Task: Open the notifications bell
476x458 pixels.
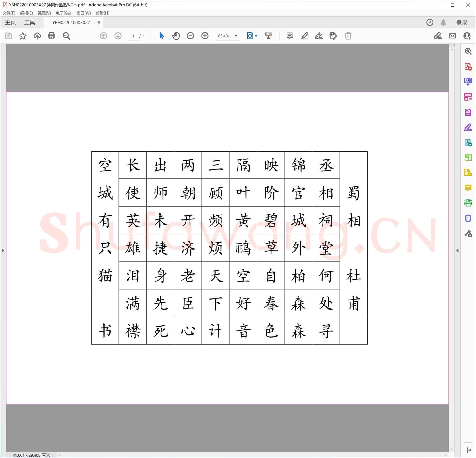Action: [x=443, y=22]
